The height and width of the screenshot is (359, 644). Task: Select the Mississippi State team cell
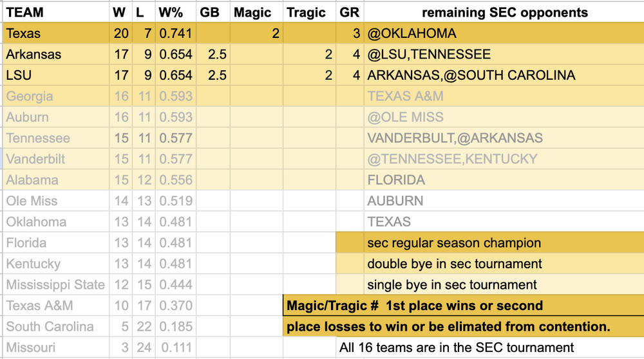(x=55, y=285)
